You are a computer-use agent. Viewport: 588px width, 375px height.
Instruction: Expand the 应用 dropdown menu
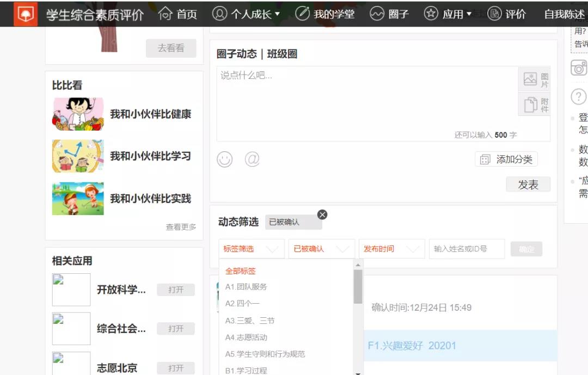[457, 14]
